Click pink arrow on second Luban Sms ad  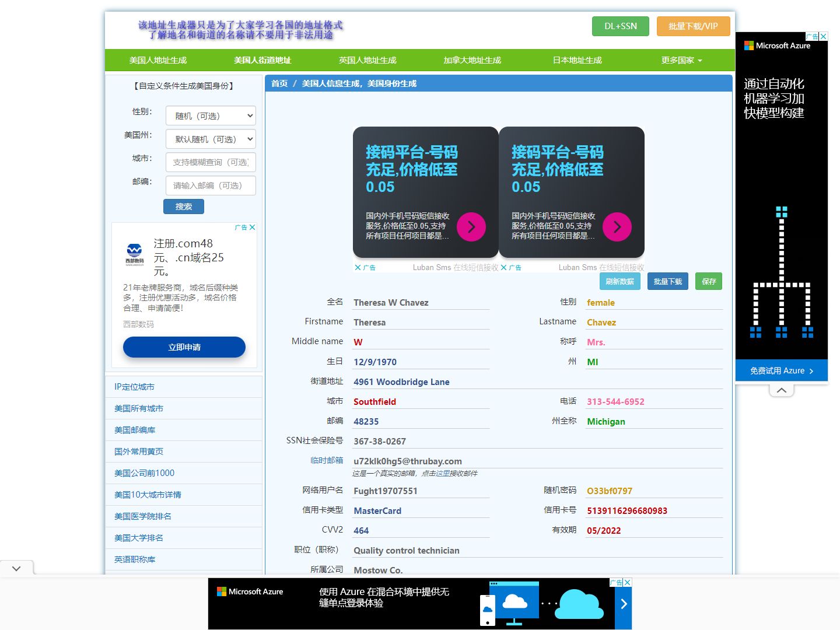click(617, 227)
